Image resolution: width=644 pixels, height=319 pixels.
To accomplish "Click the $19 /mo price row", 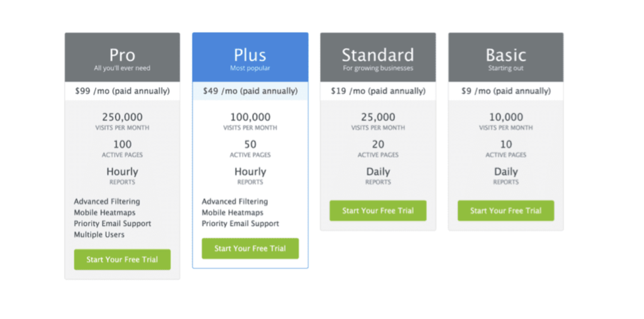I will pos(378,91).
